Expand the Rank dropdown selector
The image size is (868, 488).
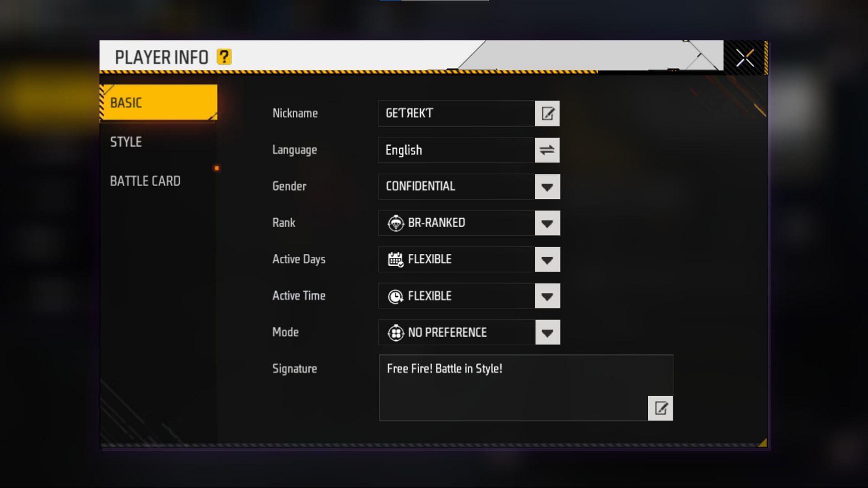(x=547, y=223)
